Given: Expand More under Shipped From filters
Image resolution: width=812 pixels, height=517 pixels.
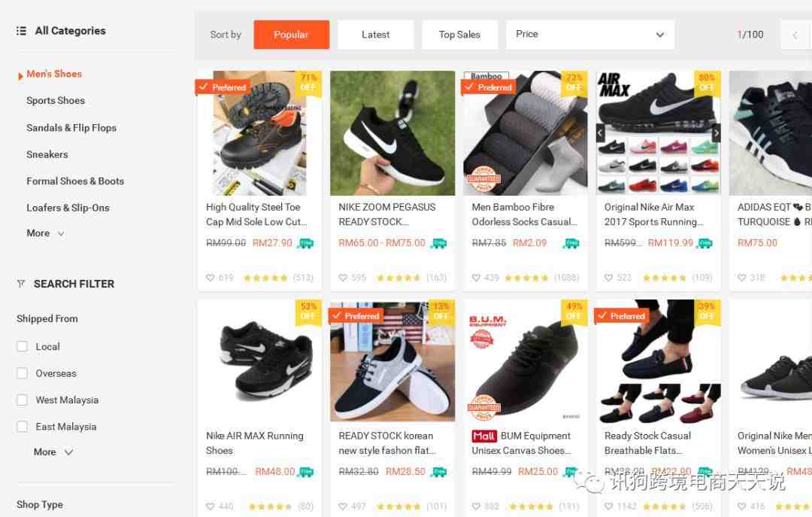Looking at the screenshot, I should (53, 452).
